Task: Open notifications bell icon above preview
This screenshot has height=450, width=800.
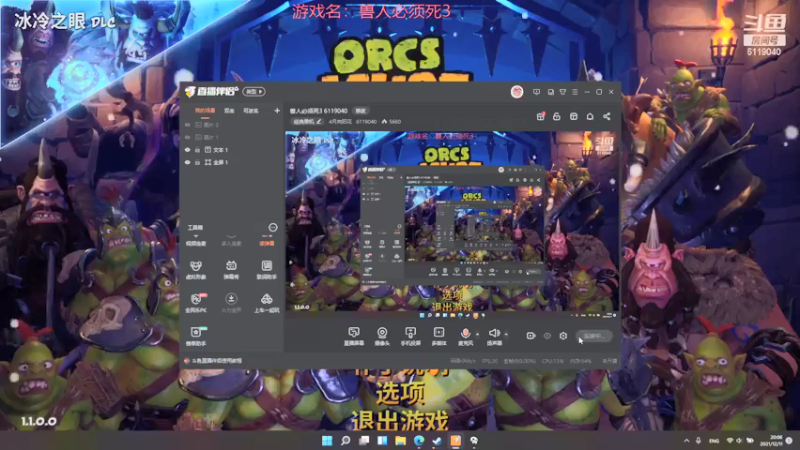Action: tap(590, 116)
